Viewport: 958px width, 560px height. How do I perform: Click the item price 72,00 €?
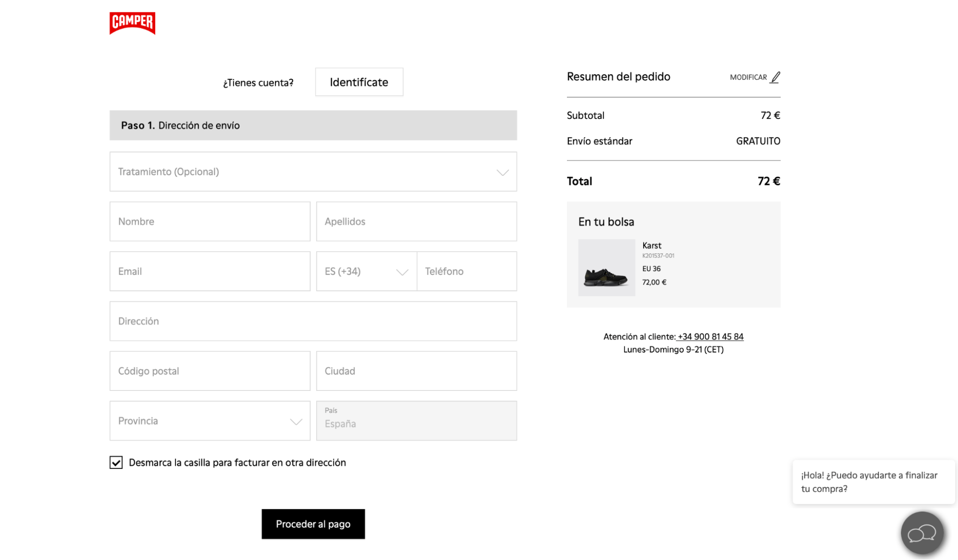tap(654, 282)
